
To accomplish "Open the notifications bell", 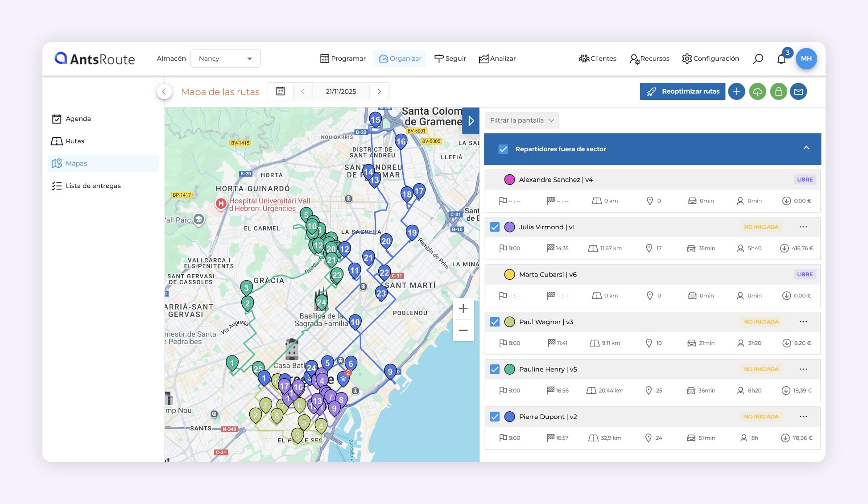I will (x=781, y=59).
